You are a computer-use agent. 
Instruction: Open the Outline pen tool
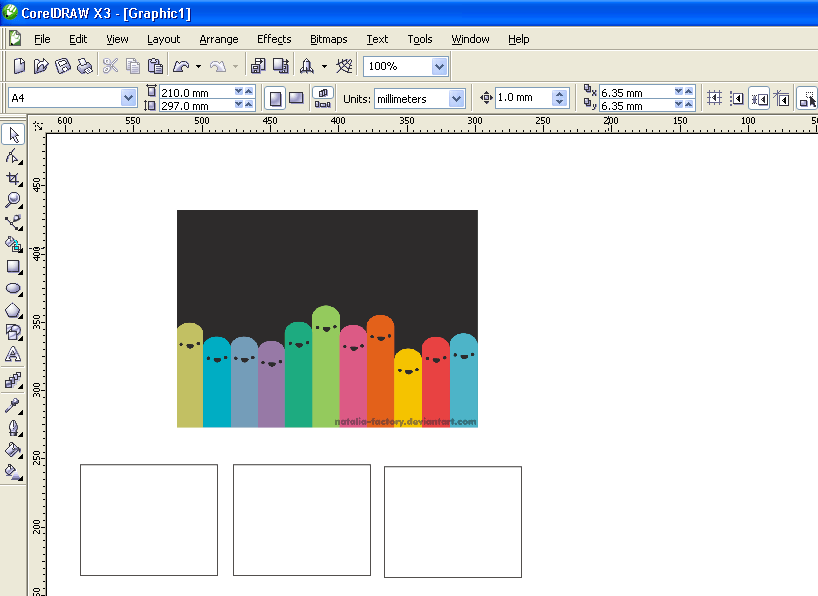pyautogui.click(x=14, y=428)
